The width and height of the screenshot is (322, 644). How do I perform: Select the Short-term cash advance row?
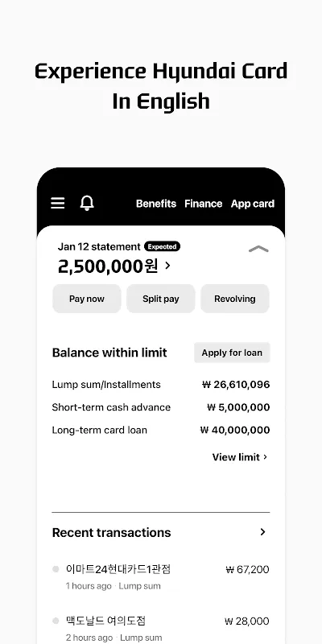click(161, 407)
